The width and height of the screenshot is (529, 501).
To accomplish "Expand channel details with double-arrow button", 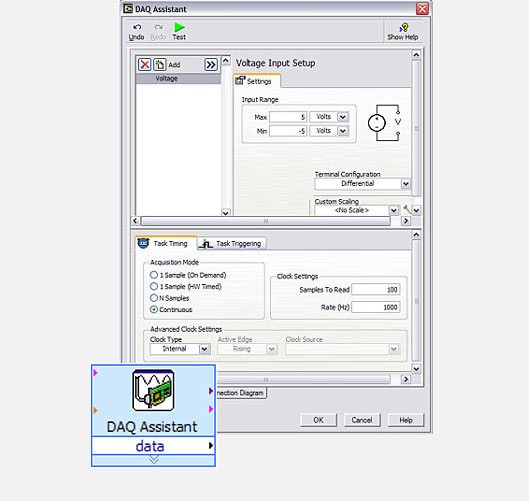I will 211,64.
